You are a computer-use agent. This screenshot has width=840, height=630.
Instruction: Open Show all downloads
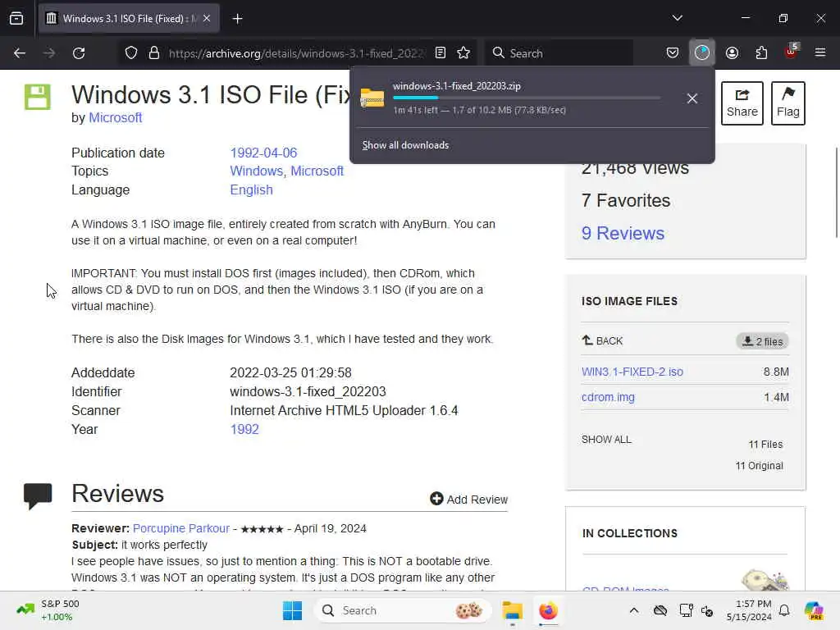405,145
